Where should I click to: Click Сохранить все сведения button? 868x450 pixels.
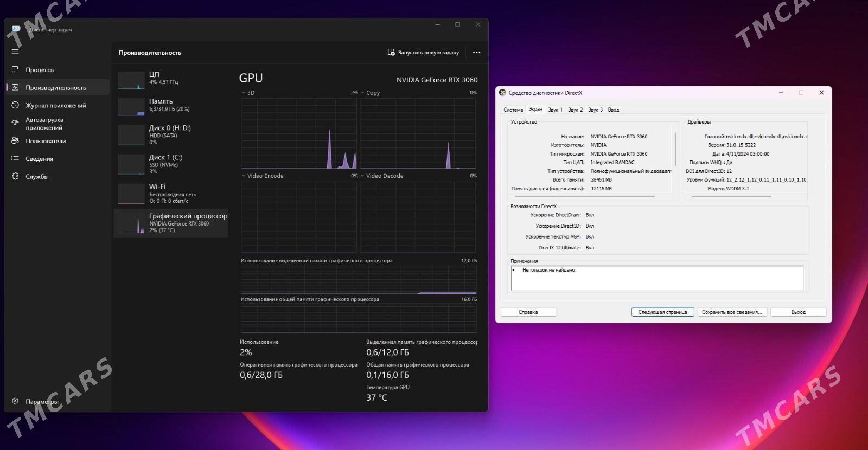(732, 312)
